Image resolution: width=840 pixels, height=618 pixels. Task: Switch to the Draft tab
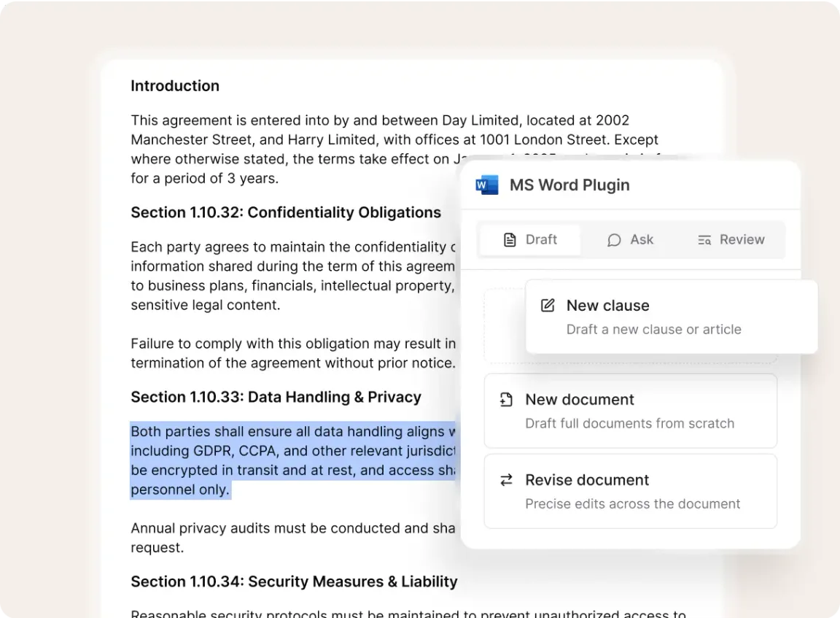(x=529, y=239)
